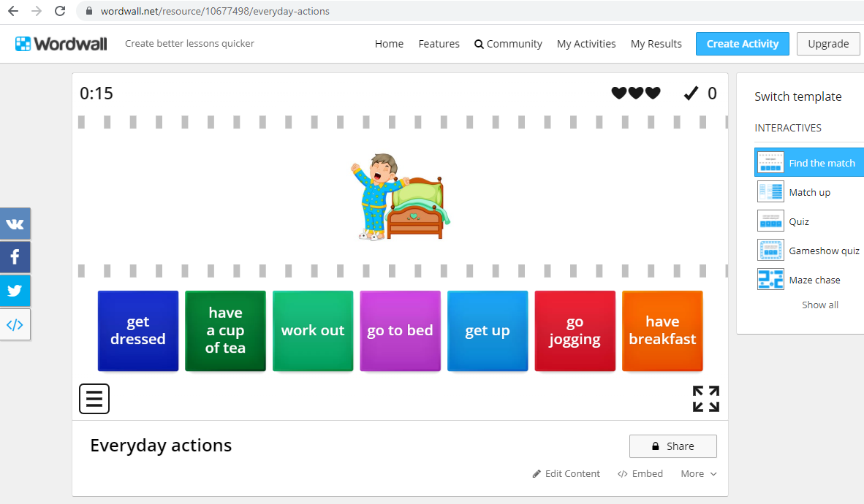
Task: Click the INTERACTIVES section label
Action: click(788, 128)
